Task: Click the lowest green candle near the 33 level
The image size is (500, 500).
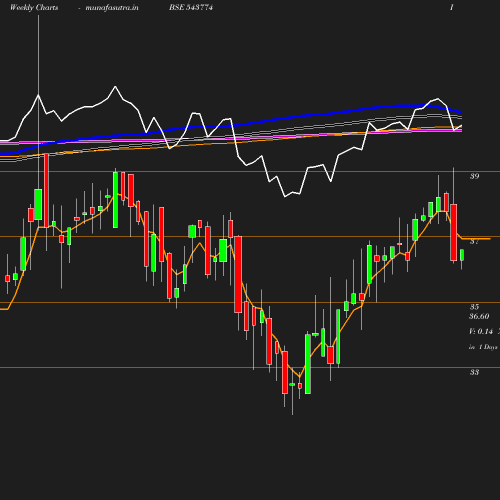Action: 308,364
